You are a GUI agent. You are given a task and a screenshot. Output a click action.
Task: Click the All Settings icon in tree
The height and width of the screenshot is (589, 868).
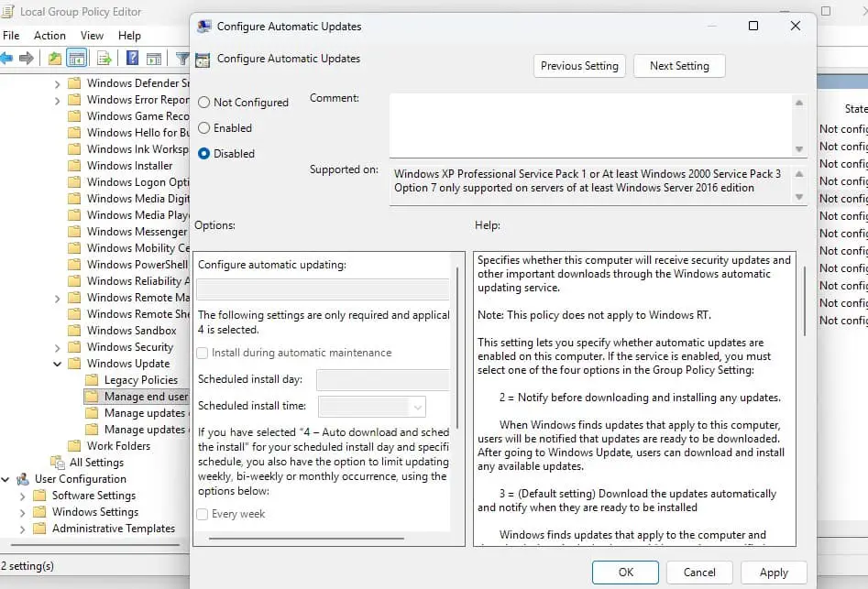tap(56, 463)
